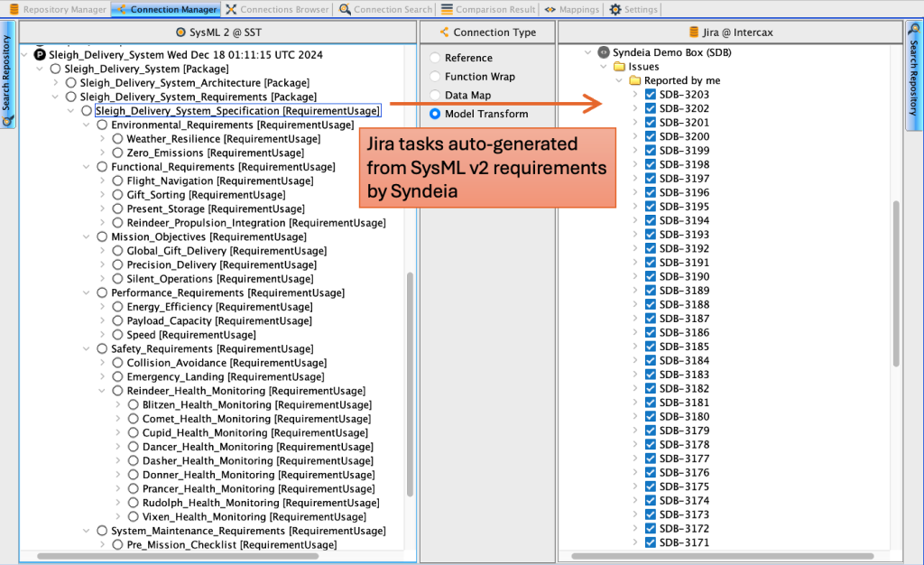Screen dimensions: 924x565
Task: Select the Energy_Efficiency requirement row
Action: pyautogui.click(x=219, y=307)
